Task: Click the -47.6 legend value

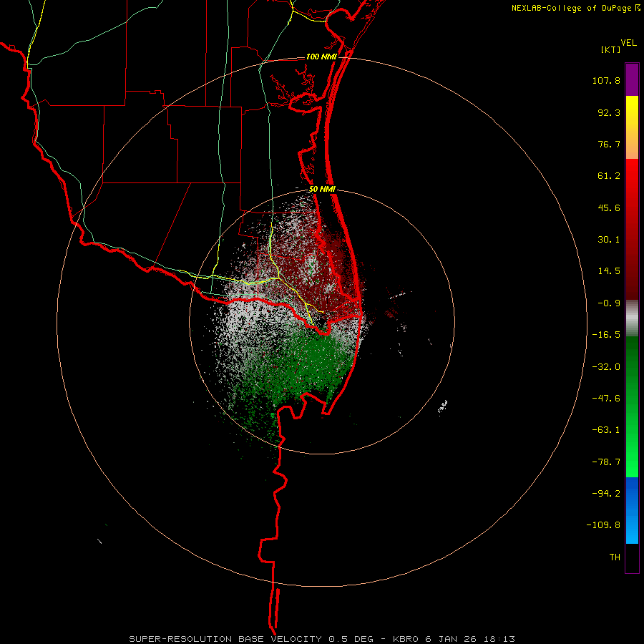Action: (606, 399)
